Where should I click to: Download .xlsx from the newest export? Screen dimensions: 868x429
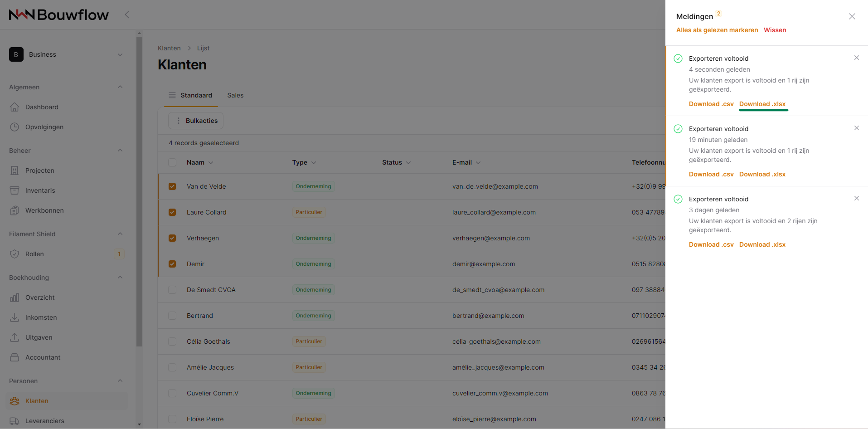[x=762, y=104]
